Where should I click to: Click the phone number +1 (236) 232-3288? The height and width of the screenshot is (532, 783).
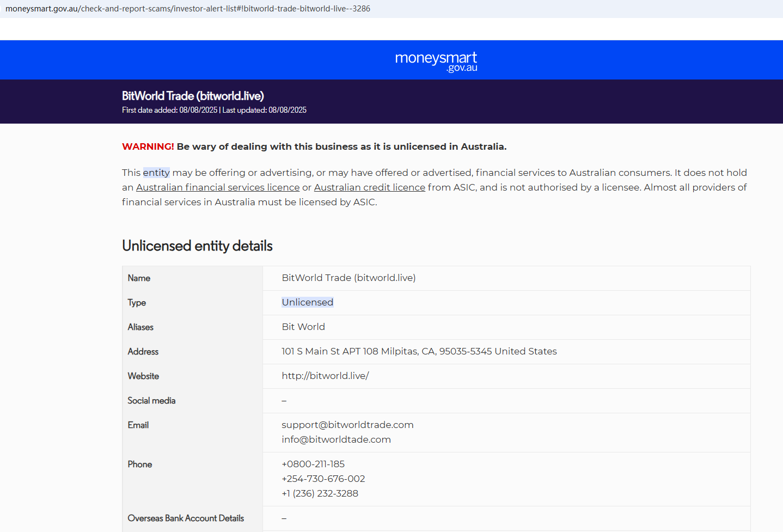click(x=320, y=493)
